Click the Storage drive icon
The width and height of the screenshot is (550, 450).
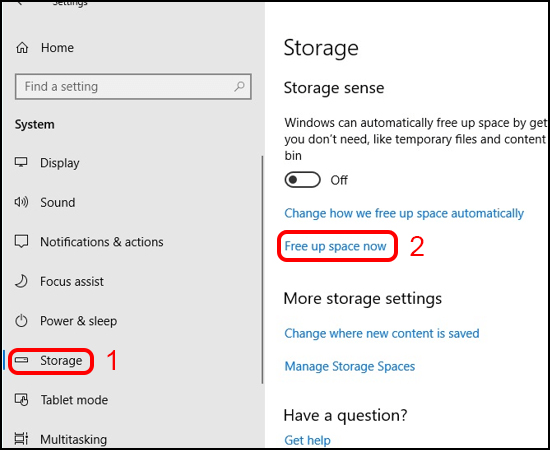coord(21,360)
